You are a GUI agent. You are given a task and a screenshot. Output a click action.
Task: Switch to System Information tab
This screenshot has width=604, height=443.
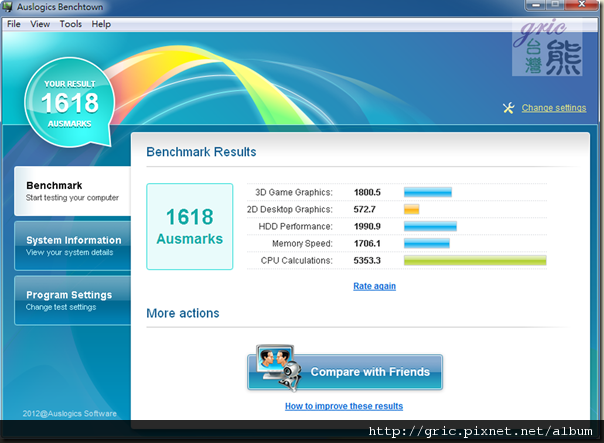tap(72, 246)
